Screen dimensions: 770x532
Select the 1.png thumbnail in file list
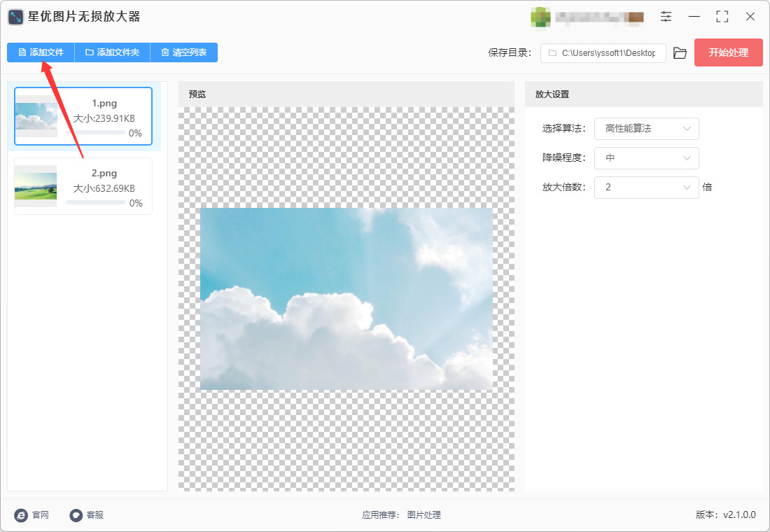tap(36, 116)
